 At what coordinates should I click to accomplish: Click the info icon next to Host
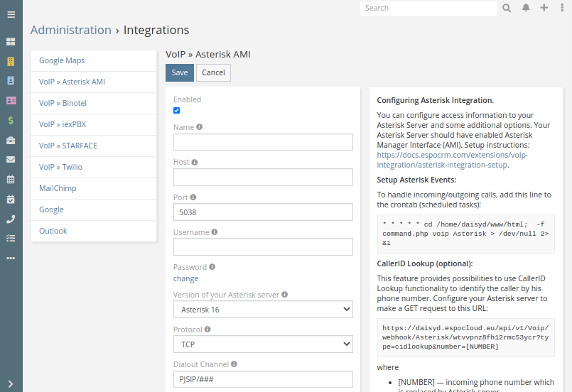click(195, 163)
